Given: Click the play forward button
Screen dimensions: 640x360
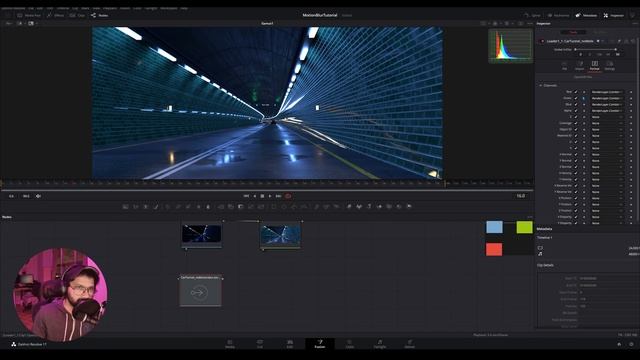Looking at the screenshot, I should [x=270, y=196].
